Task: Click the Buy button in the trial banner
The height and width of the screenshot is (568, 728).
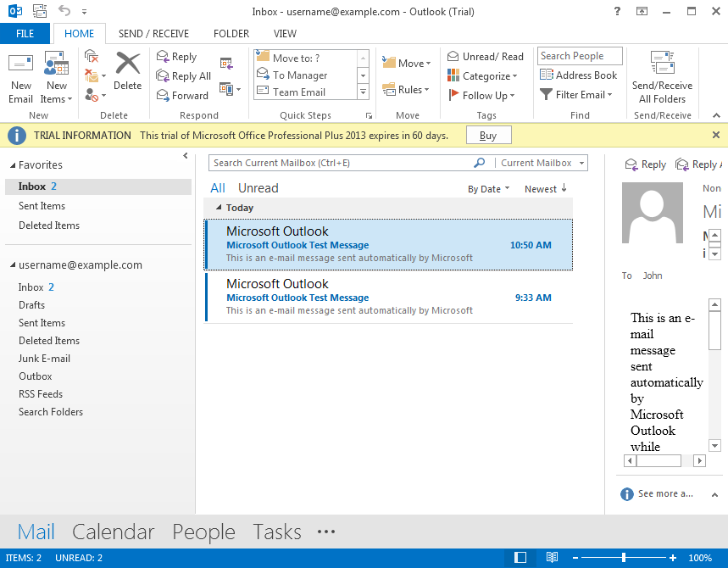Action: tap(488, 134)
